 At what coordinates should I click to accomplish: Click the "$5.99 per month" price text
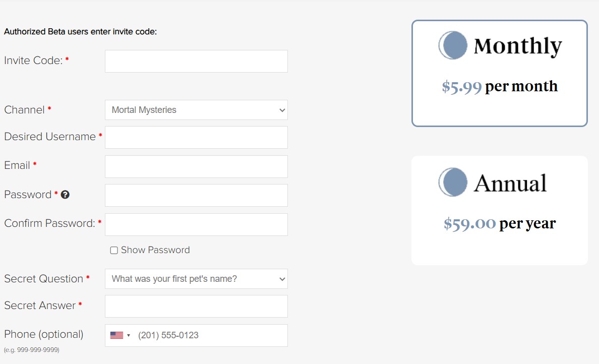click(500, 87)
